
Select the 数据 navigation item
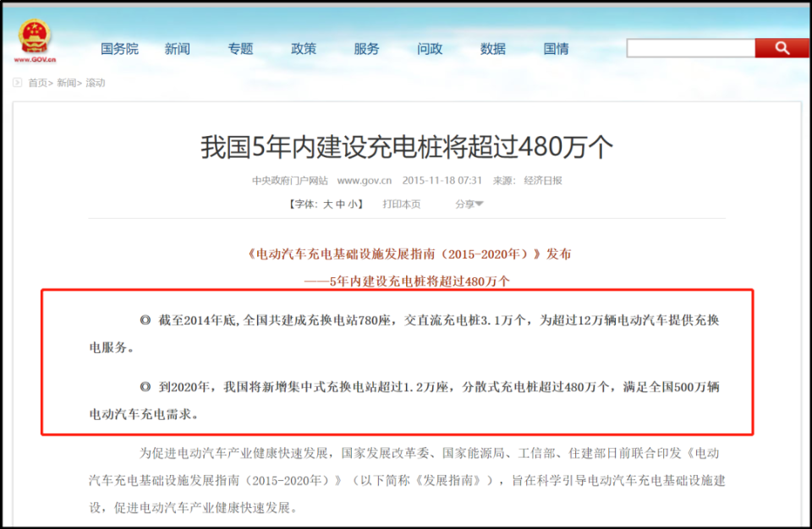pos(491,48)
